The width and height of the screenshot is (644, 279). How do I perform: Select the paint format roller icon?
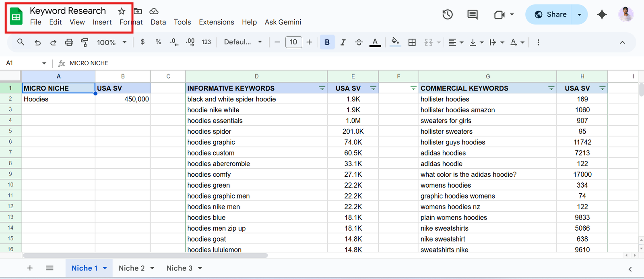pos(85,42)
